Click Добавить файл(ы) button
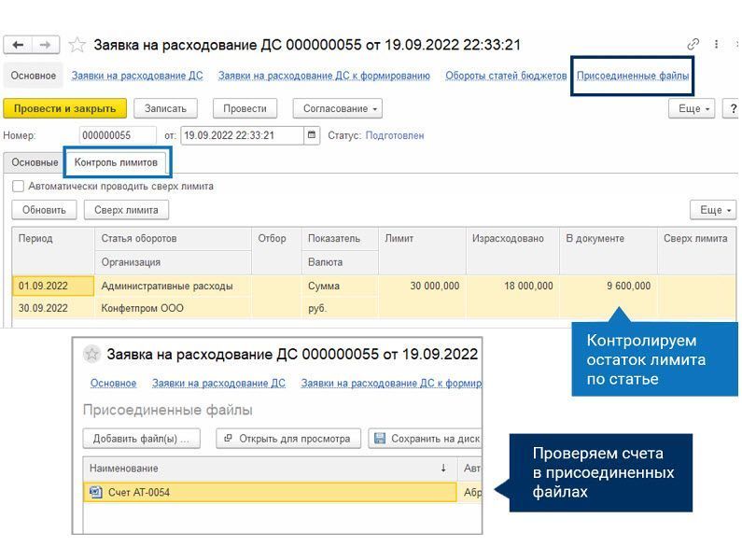Viewport: 742px width, 560px height. tap(142, 439)
